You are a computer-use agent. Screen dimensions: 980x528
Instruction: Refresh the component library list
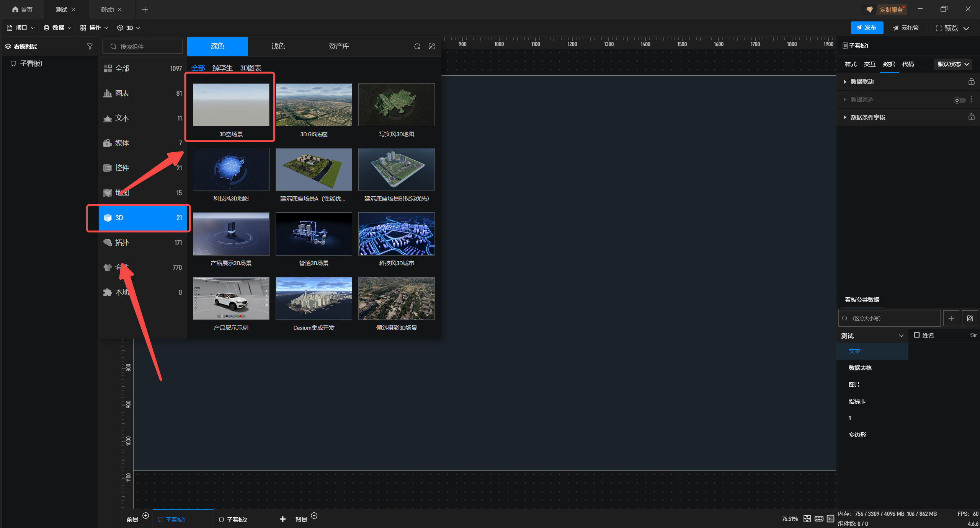pos(417,46)
